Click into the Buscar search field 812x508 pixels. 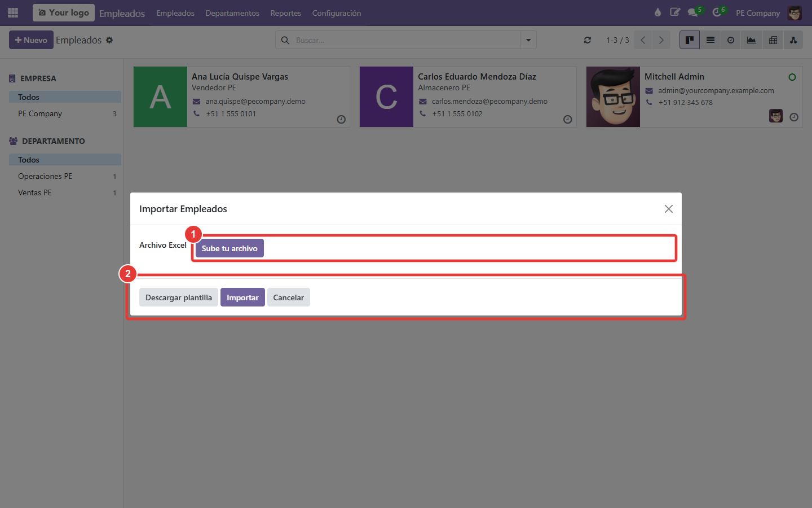[406, 40]
